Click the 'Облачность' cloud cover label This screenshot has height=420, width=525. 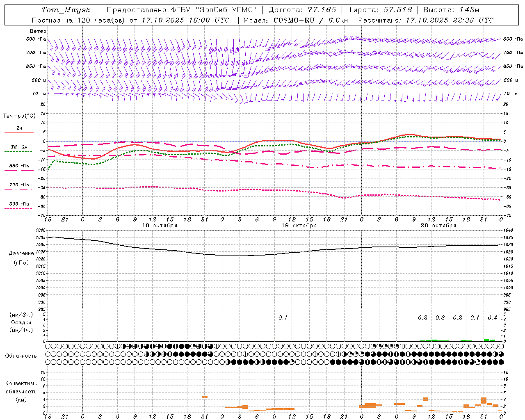coord(21,356)
